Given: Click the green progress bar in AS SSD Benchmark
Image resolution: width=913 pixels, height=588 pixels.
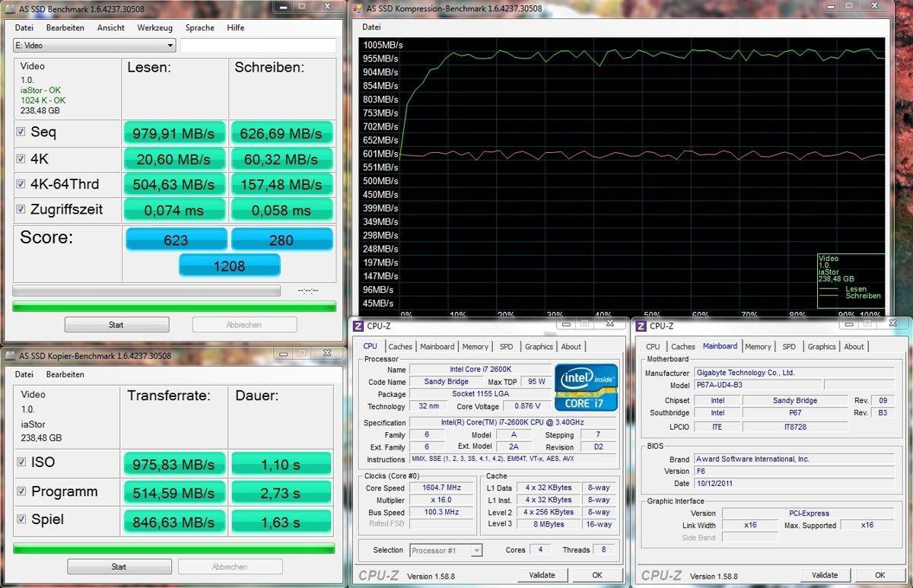Looking at the screenshot, I should click(x=174, y=307).
